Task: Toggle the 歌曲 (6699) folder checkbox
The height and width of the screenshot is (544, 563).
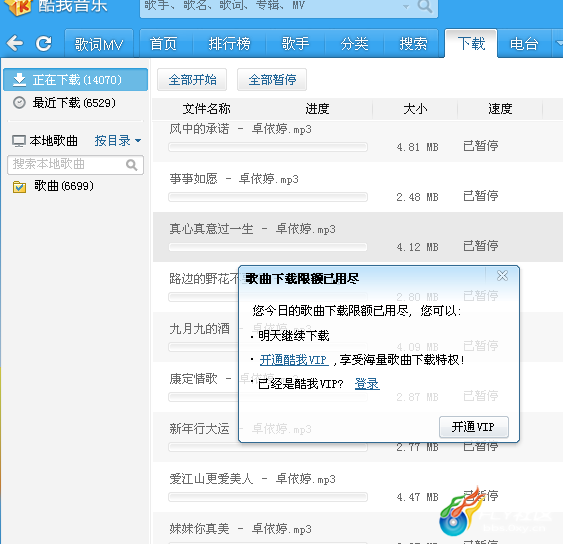Action: (19, 187)
